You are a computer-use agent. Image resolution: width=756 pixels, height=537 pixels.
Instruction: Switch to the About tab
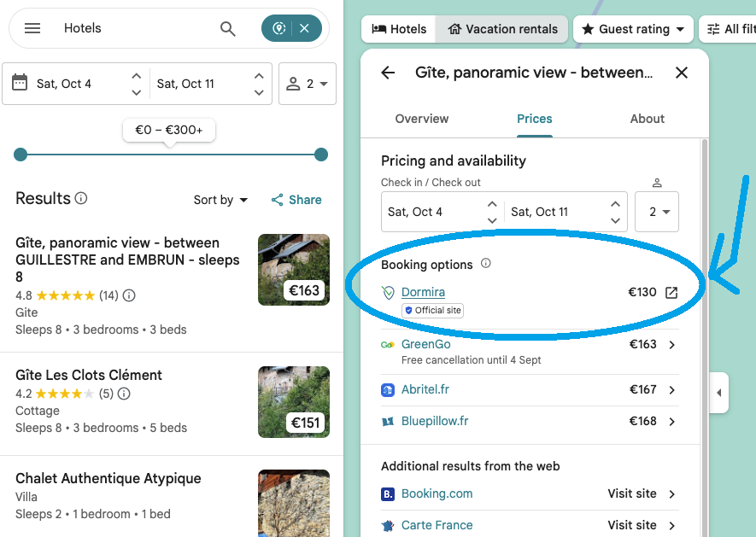coord(647,119)
